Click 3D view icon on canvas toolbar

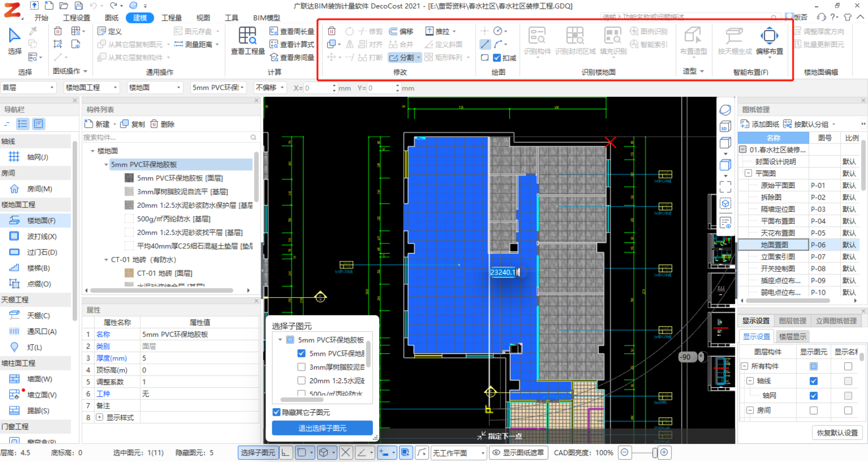[x=725, y=126]
